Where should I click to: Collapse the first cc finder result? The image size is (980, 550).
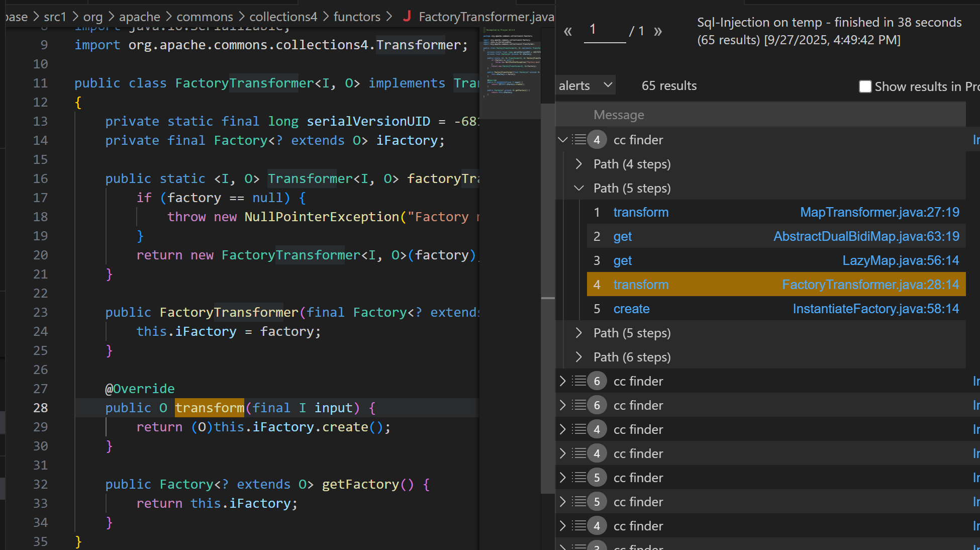tap(563, 140)
